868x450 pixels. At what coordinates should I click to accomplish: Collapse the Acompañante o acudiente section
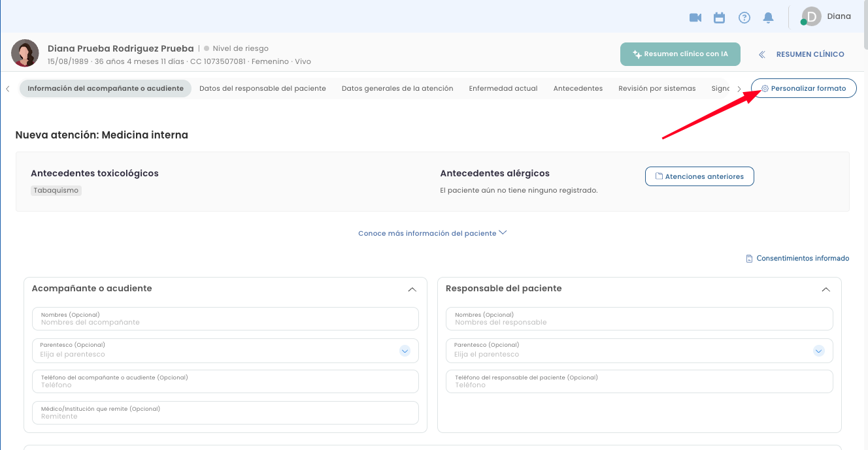click(412, 289)
